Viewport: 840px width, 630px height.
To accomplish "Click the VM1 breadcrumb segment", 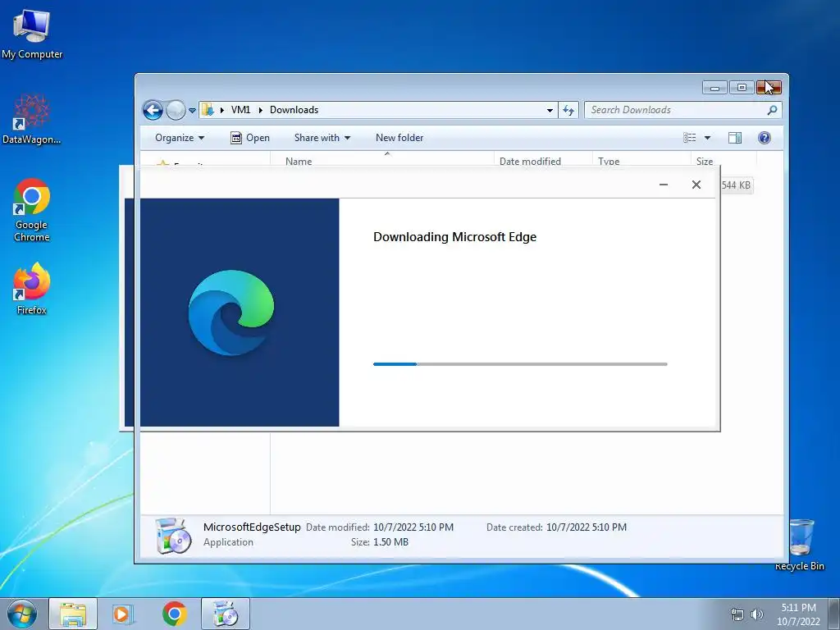I will tap(240, 110).
